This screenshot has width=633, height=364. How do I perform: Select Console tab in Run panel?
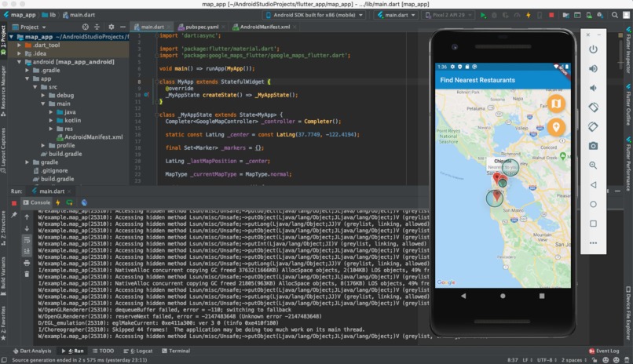(37, 202)
